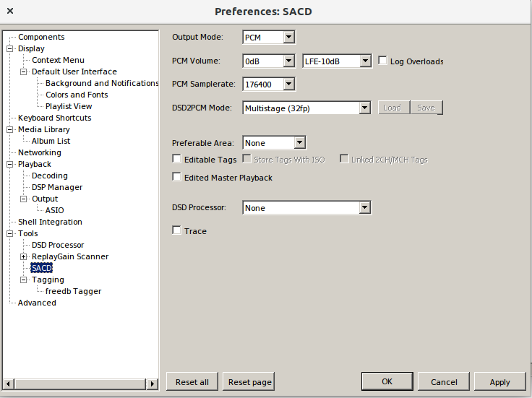
Task: Open the Colors and Fonts page
Action: click(x=77, y=95)
